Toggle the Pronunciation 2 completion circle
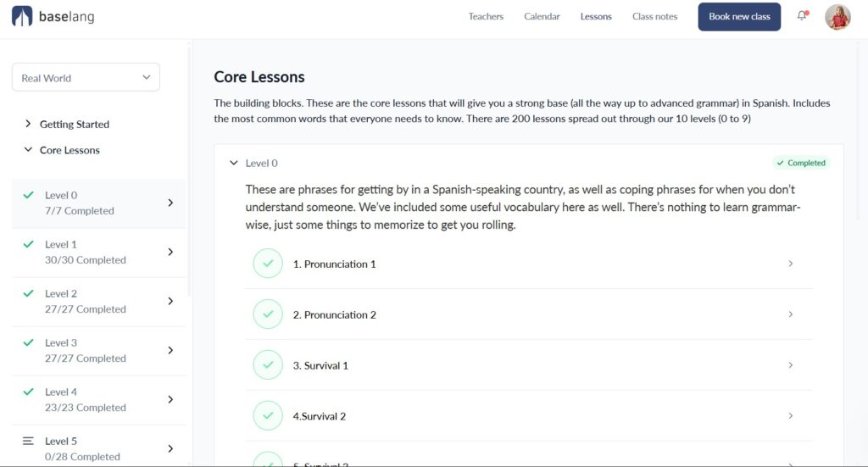This screenshot has height=467, width=868. click(268, 314)
